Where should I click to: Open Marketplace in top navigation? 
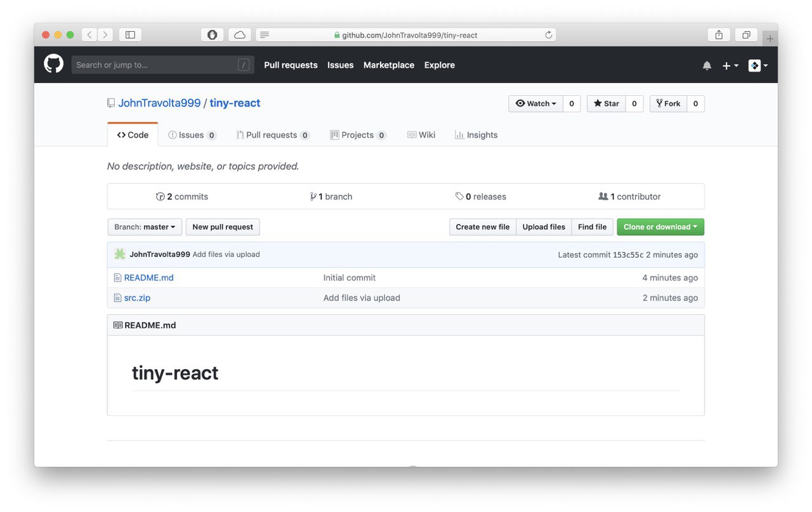[389, 65]
